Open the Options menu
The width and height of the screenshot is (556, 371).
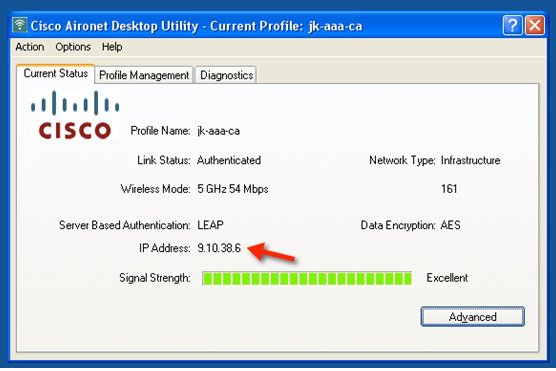coord(73,47)
